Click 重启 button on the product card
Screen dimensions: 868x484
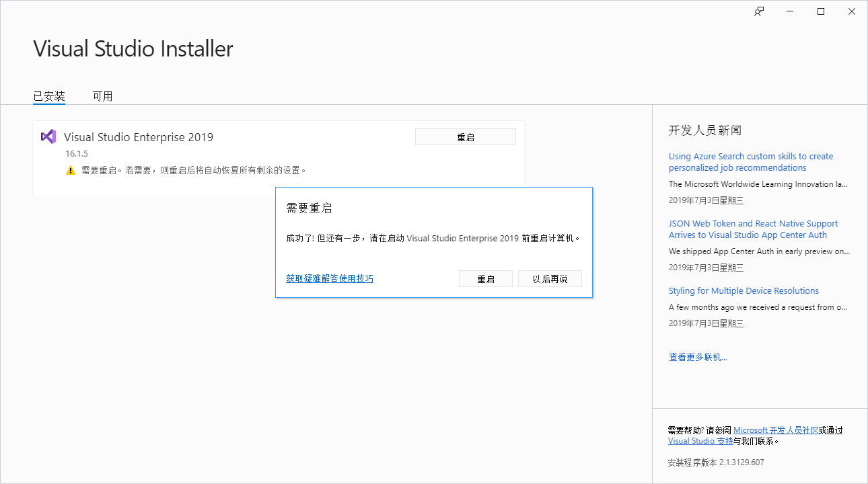coord(466,136)
